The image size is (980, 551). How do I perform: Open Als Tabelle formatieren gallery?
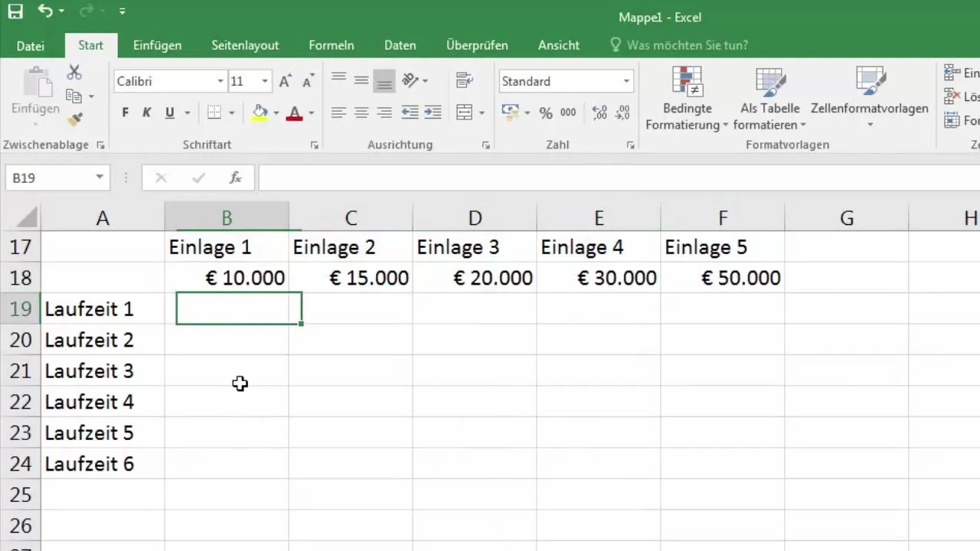pyautogui.click(x=769, y=98)
